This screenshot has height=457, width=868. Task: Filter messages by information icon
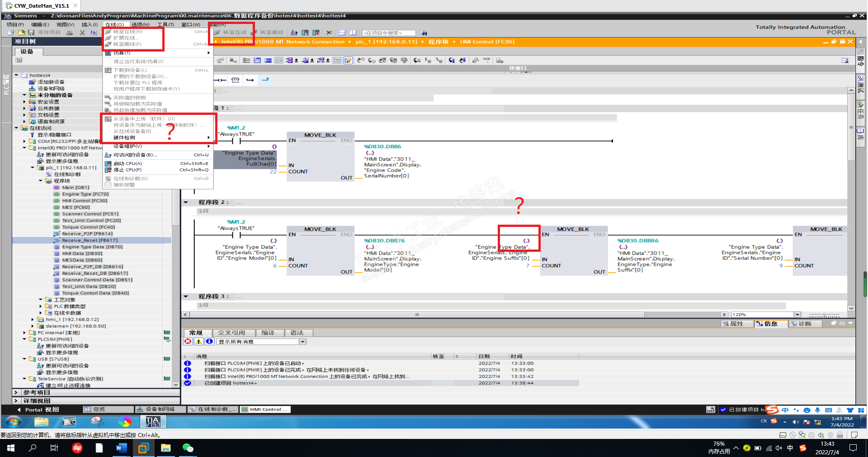coord(209,342)
